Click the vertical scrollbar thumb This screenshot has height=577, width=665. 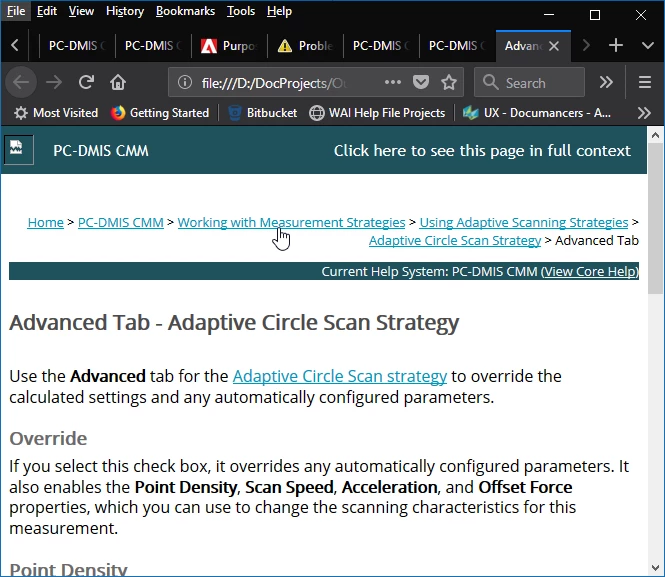point(656,218)
